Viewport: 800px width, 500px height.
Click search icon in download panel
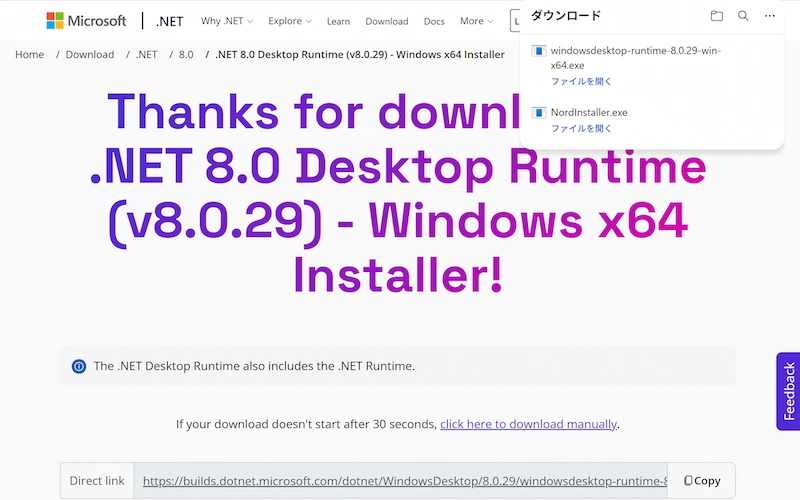[743, 16]
